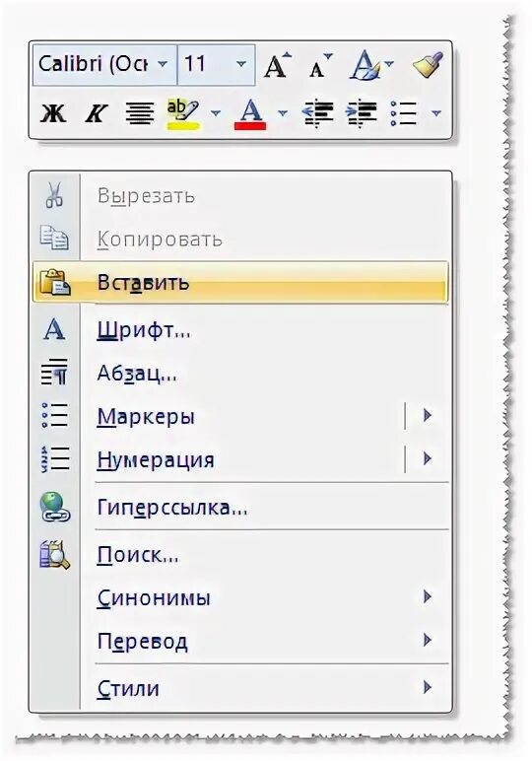The height and width of the screenshot is (761, 532).
Task: Click the Shrink Font icon
Action: 320,65
